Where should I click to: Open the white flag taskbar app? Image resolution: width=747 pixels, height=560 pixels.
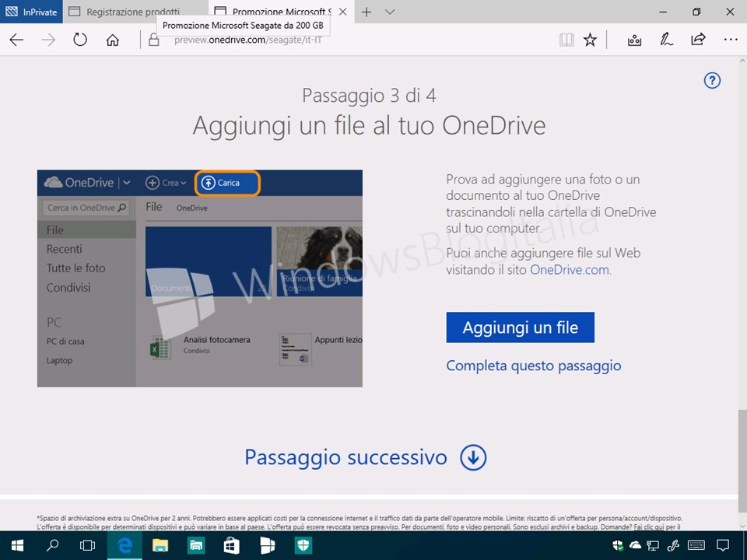pos(267,545)
